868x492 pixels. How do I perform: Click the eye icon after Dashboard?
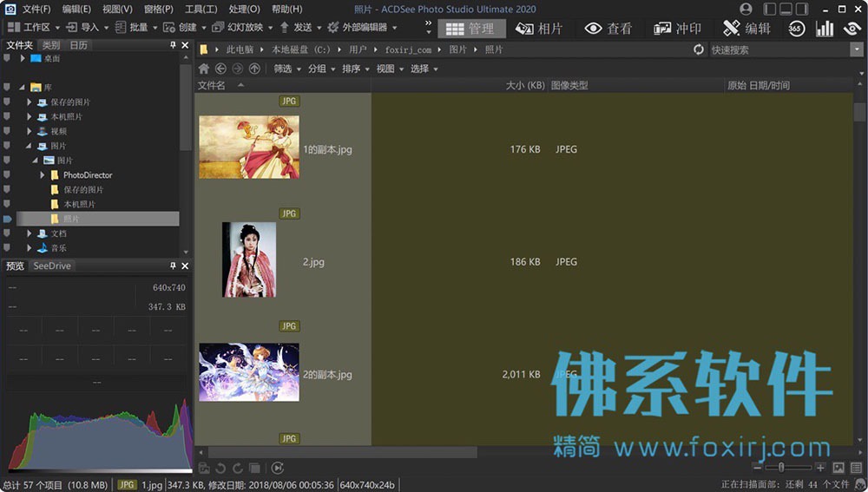coord(852,29)
